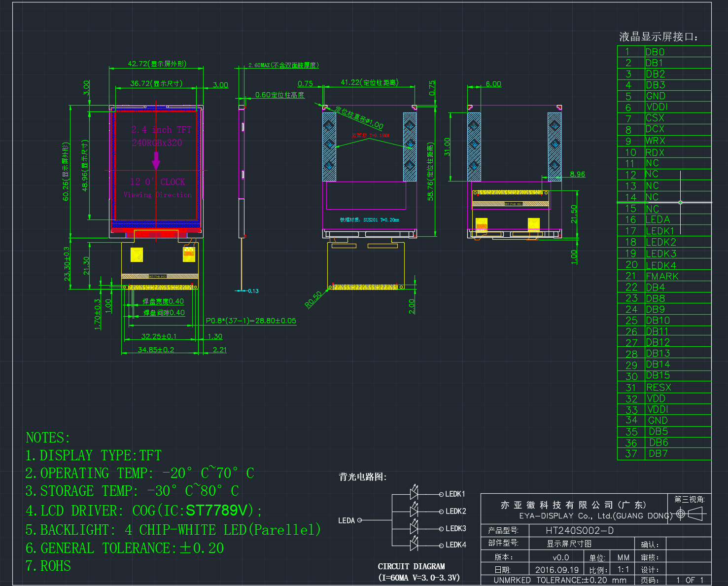Viewport: 728px width, 586px height.
Task: Click the 42.72(显示屏外形) width dimension
Action: coord(157,64)
